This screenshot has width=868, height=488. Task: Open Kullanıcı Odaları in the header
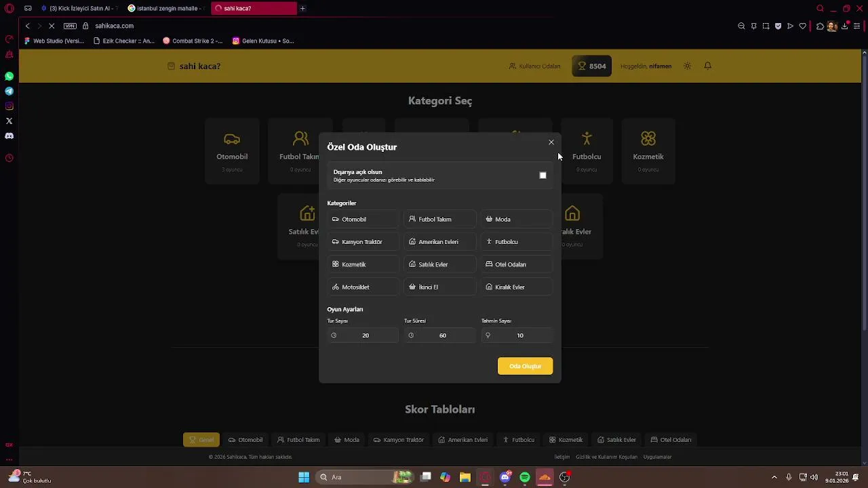pos(534,66)
